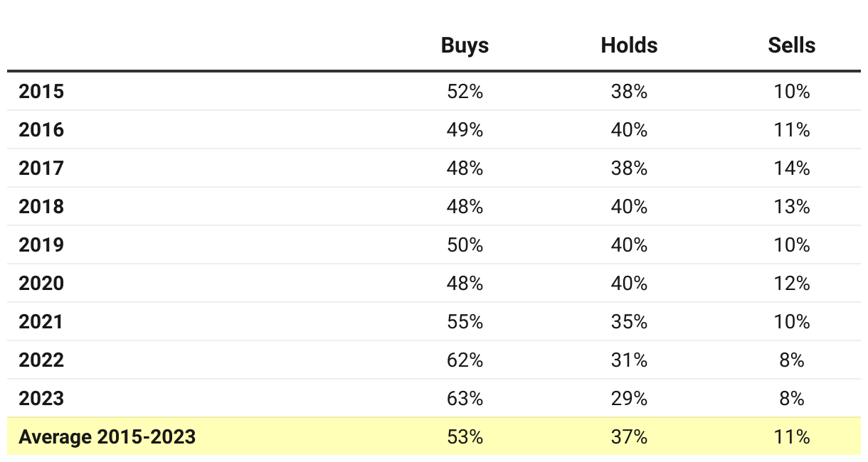Viewport: 868px width, 462px height.
Task: Click the Holds column header
Action: (629, 45)
